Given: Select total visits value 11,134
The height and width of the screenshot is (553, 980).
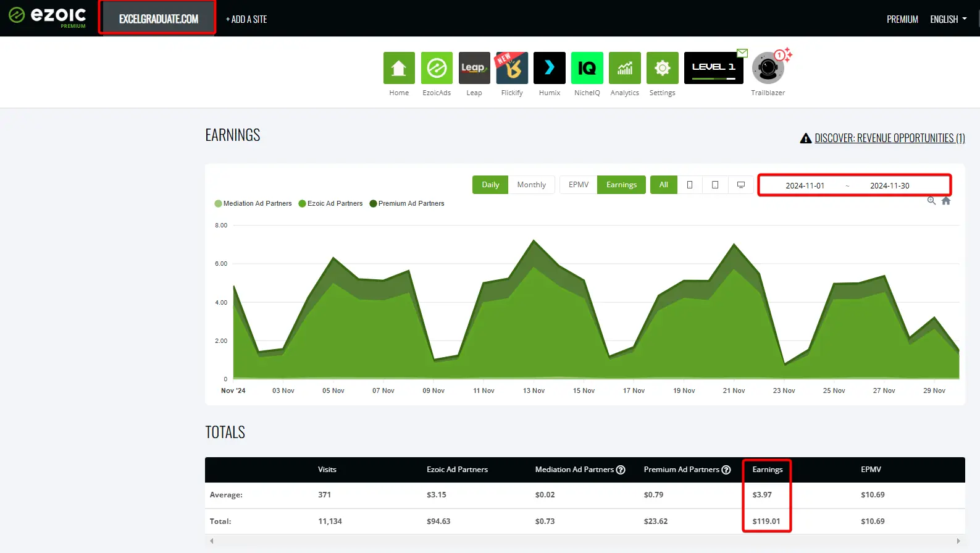Looking at the screenshot, I should (330, 521).
